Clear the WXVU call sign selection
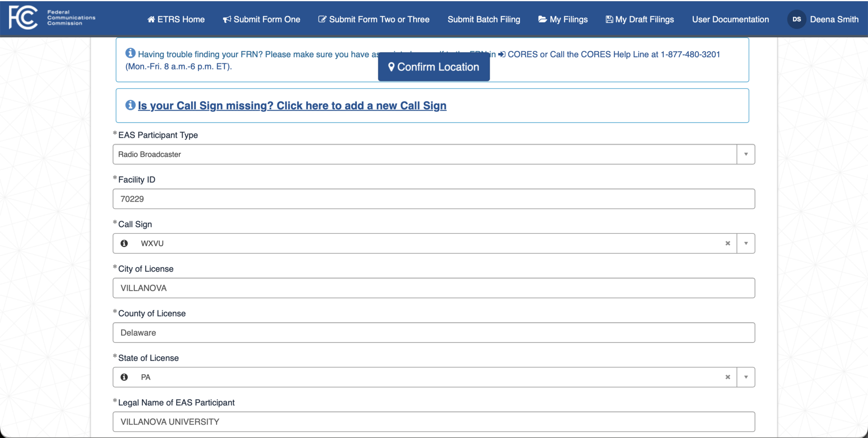The height and width of the screenshot is (438, 868). 728,244
